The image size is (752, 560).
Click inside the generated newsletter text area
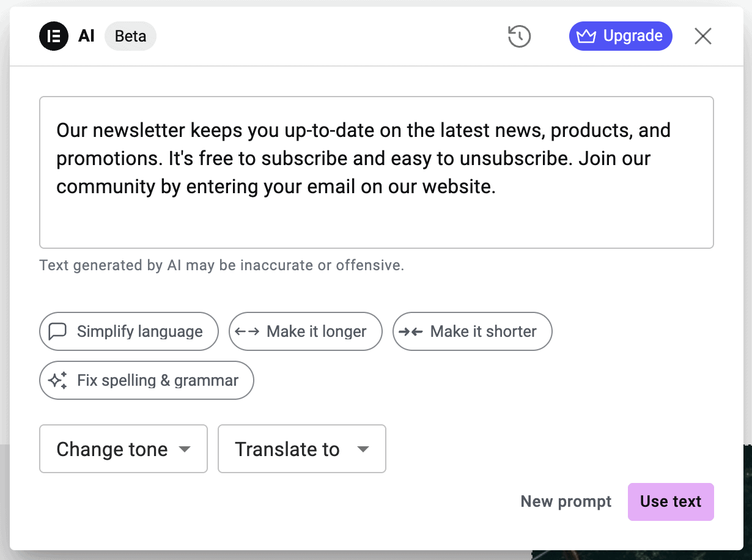[377, 172]
